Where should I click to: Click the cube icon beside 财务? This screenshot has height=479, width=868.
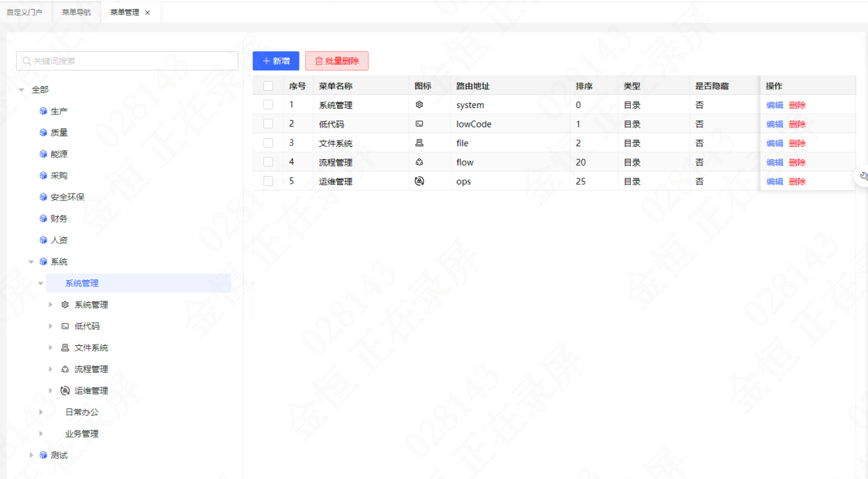pyautogui.click(x=43, y=218)
